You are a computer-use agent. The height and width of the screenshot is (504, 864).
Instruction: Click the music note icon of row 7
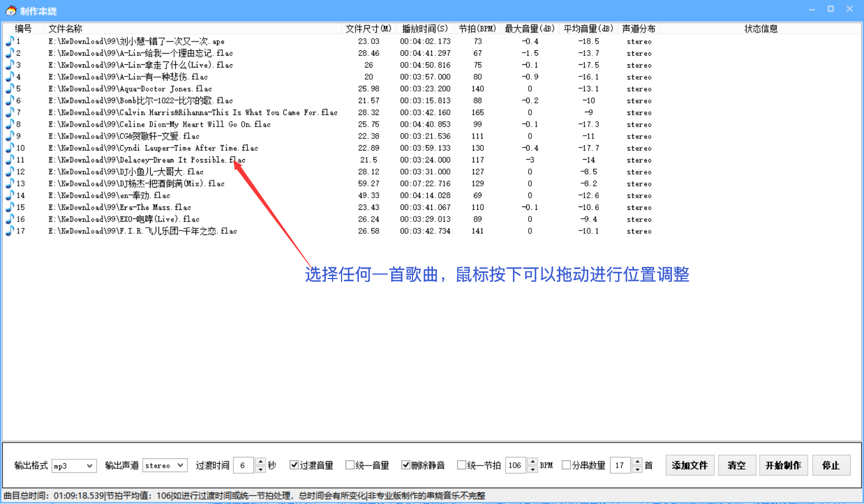click(x=9, y=112)
